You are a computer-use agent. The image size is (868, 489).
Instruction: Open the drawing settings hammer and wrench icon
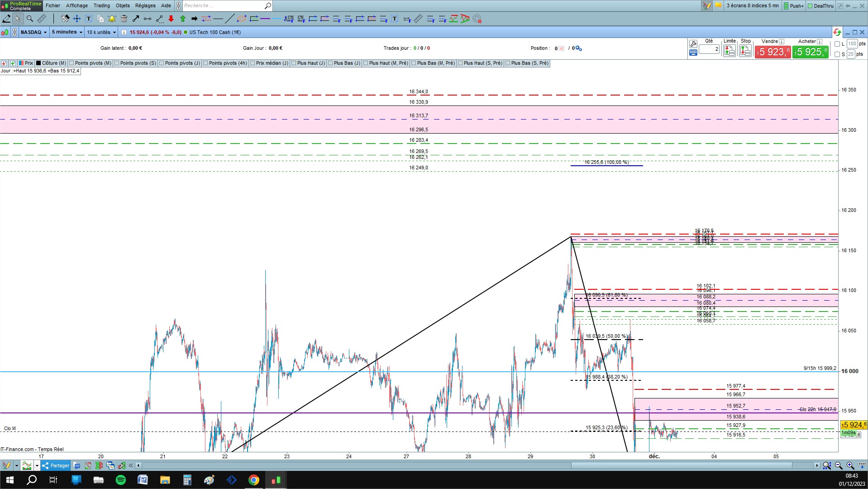pyautogui.click(x=65, y=19)
